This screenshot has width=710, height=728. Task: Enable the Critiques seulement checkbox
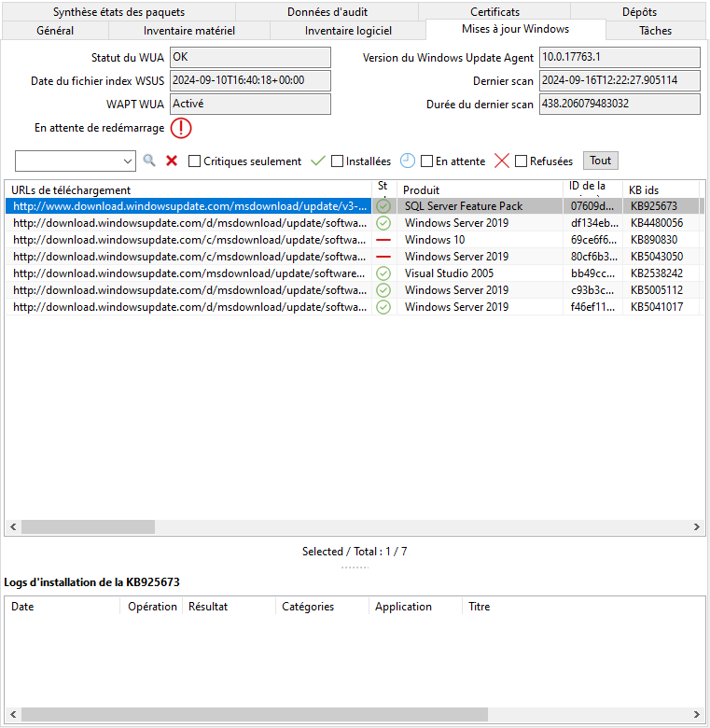tap(195, 161)
